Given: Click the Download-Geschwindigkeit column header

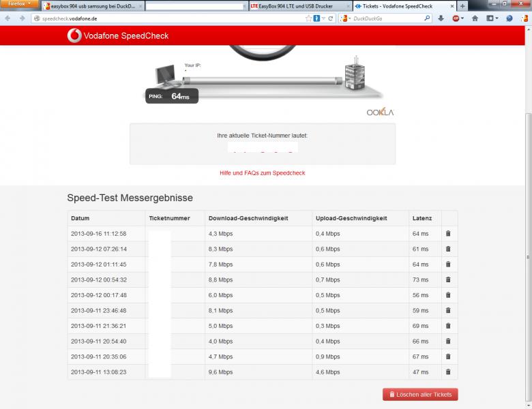Looking at the screenshot, I should pos(248,218).
